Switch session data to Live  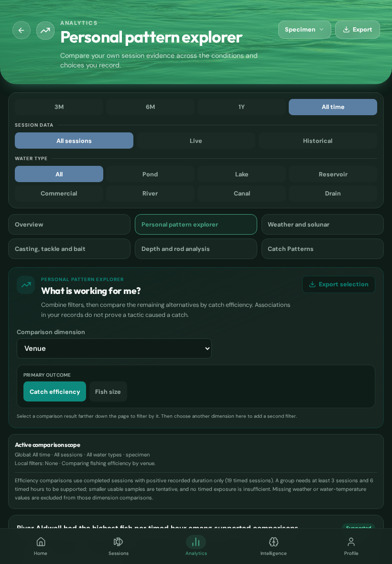tap(196, 141)
